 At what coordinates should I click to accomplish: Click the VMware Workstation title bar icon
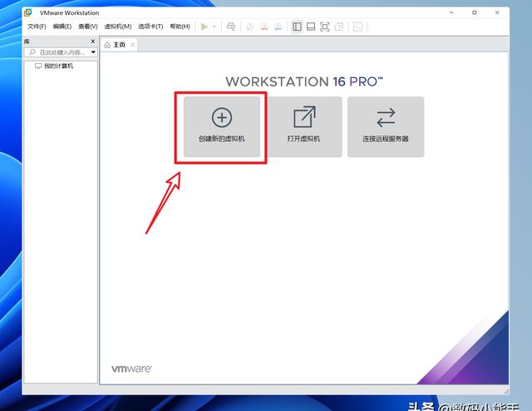coord(27,12)
